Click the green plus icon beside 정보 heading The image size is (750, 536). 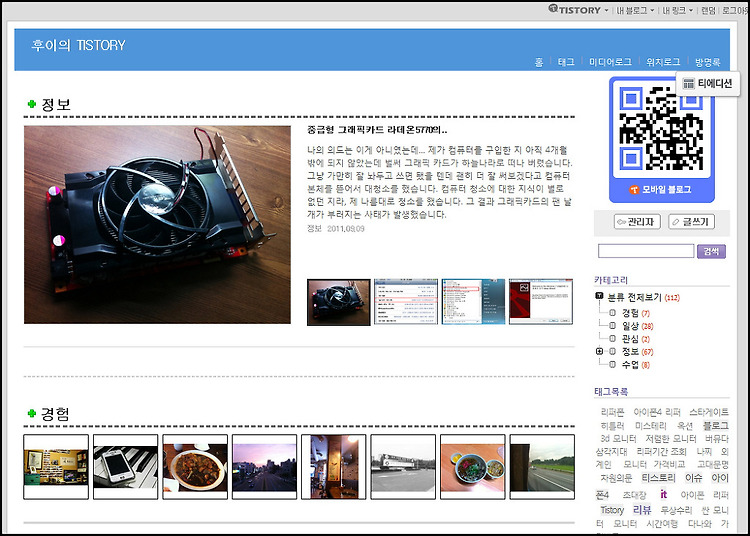coord(32,104)
